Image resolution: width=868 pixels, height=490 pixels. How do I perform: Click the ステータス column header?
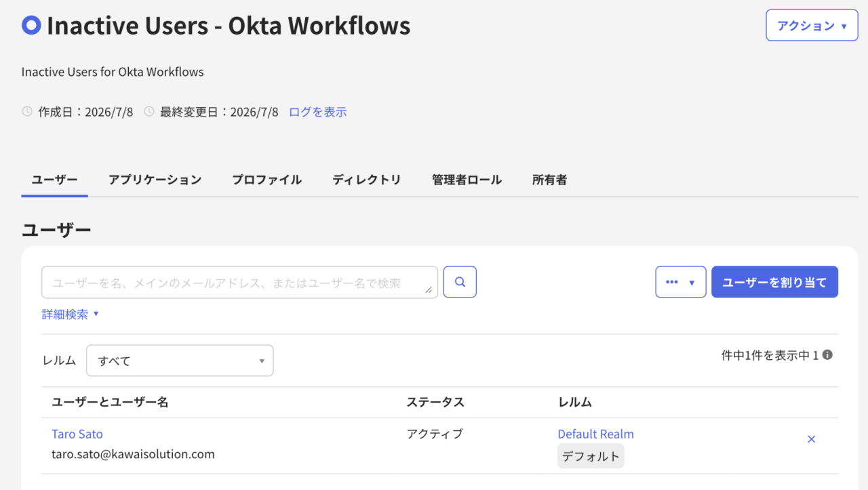click(x=435, y=402)
